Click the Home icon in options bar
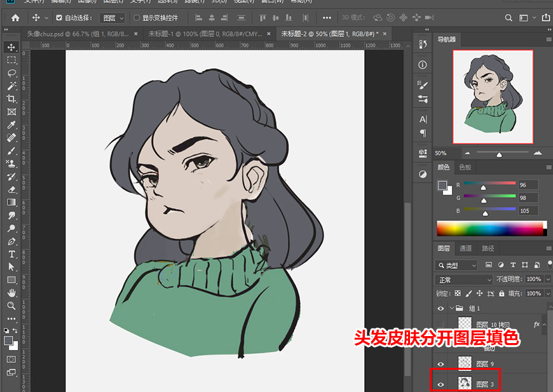553x392 pixels. 15,18
